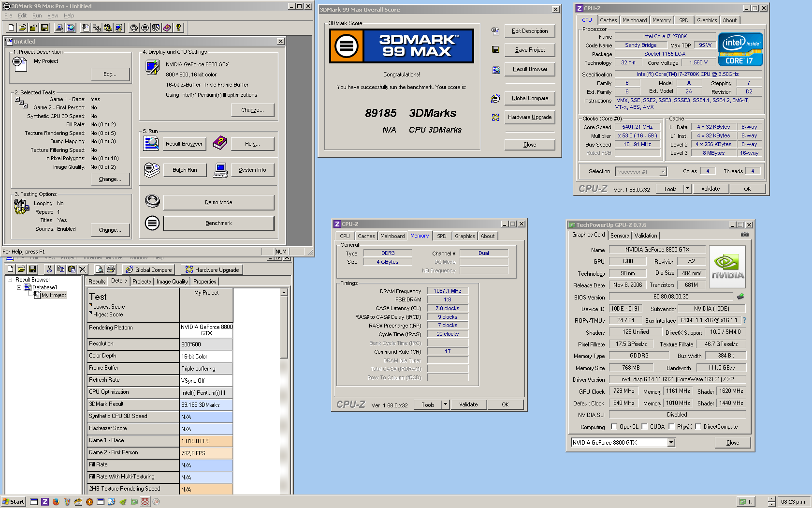Click the GPU-Z BIOS save chip icon
This screenshot has height=508, width=812.
(x=740, y=296)
